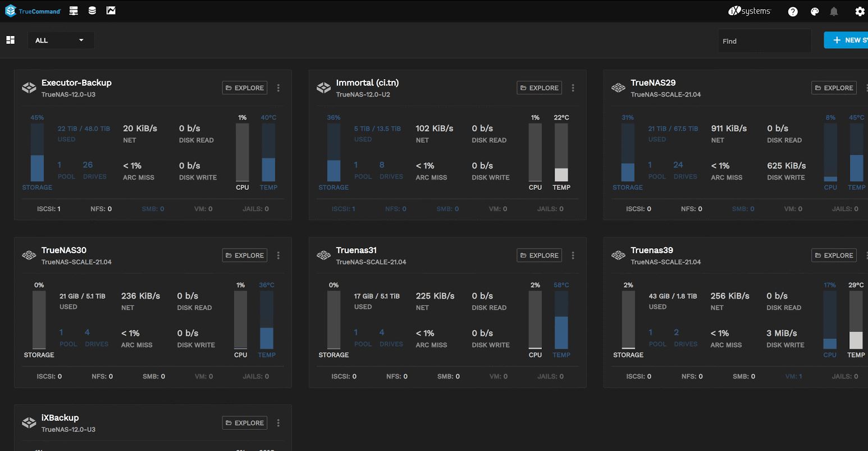Click 'VM: 1' on Truenas39 card
Viewport: 868px width, 451px height.
point(793,376)
